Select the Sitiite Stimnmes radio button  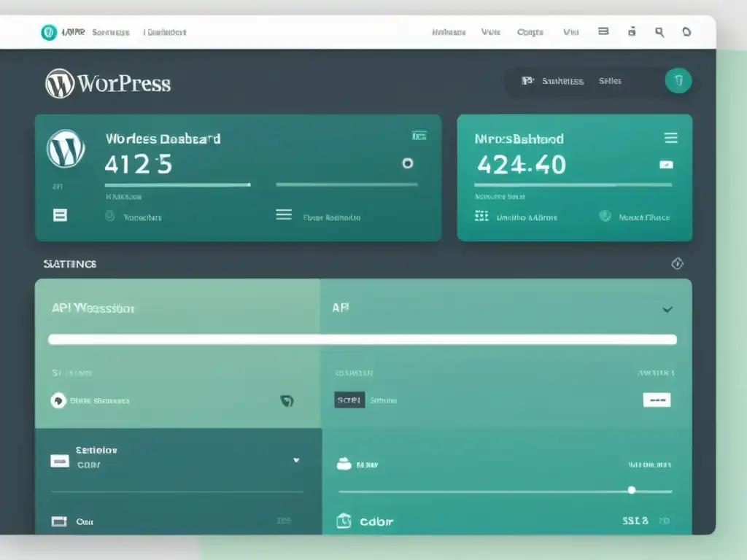click(x=58, y=400)
